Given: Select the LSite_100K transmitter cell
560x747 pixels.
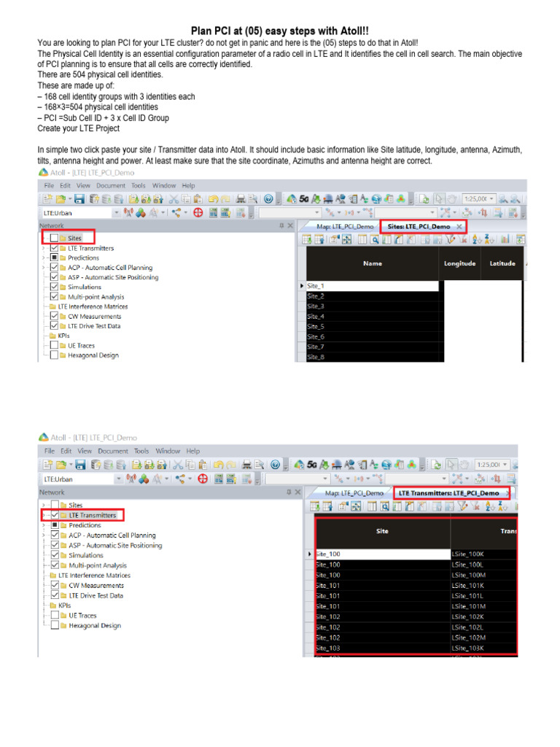Looking at the screenshot, I should pos(483,554).
